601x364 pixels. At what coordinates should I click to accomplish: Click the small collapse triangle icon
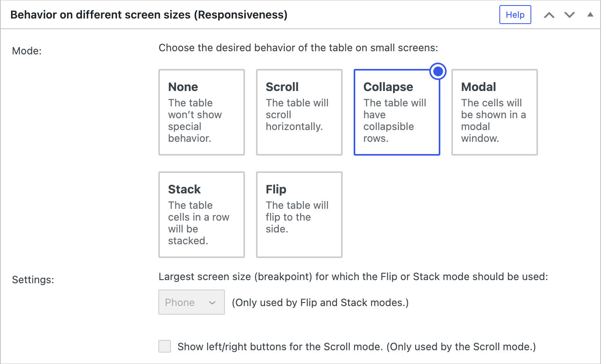tap(590, 15)
